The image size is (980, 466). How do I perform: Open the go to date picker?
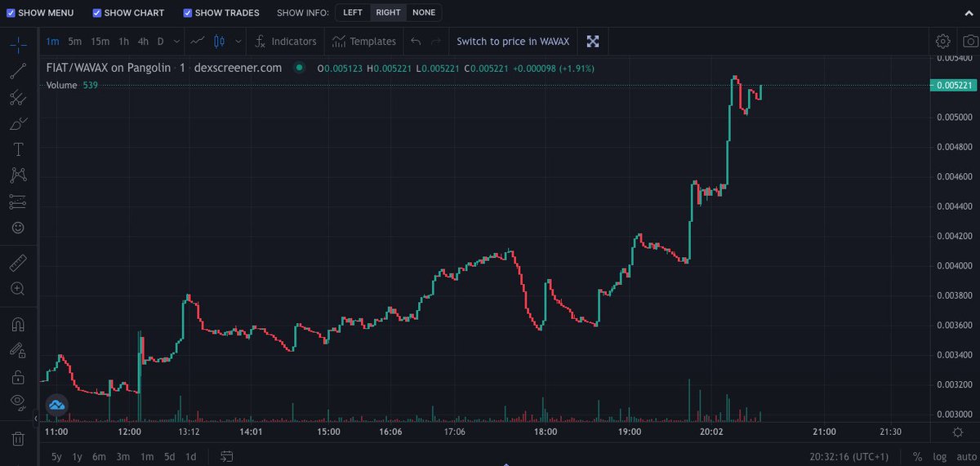[227, 456]
